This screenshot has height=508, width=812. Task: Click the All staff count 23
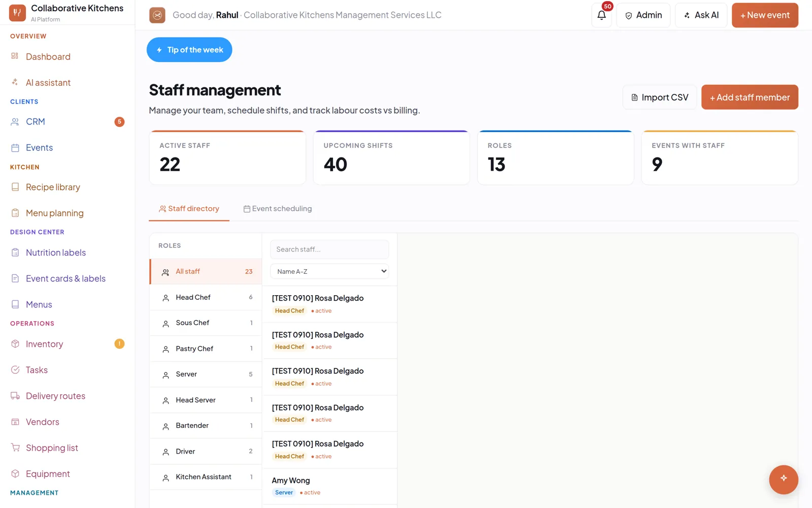click(x=249, y=272)
